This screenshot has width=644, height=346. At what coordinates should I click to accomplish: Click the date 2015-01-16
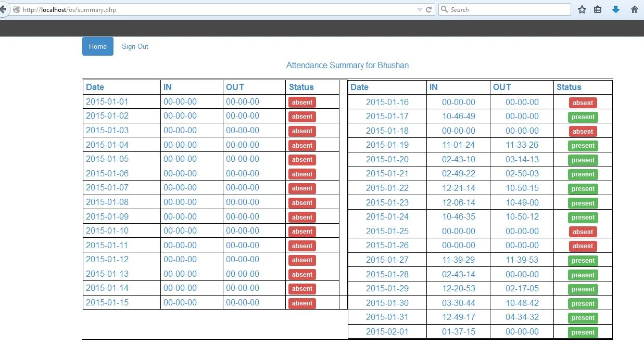click(387, 102)
